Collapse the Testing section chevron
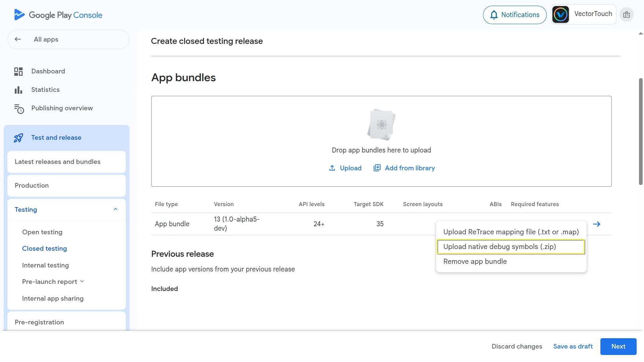 [x=115, y=209]
